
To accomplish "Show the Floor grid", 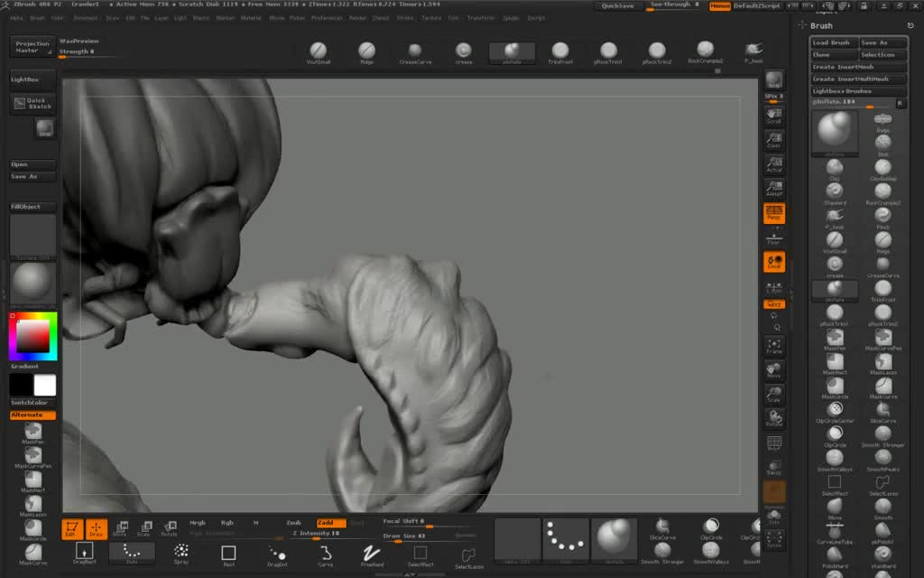I will pos(773,238).
